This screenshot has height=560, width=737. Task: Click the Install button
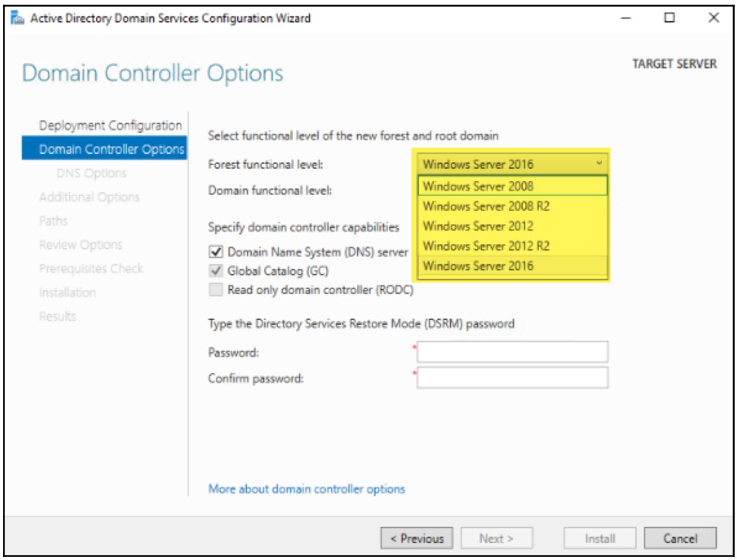[600, 539]
